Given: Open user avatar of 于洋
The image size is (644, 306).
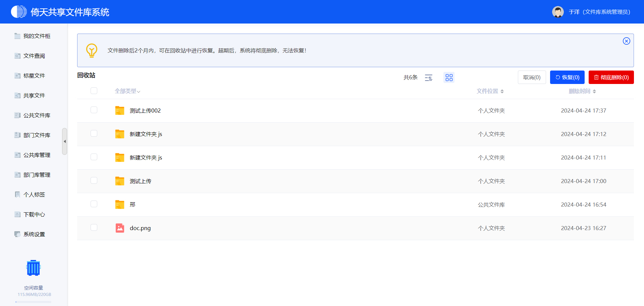Looking at the screenshot, I should tap(558, 12).
